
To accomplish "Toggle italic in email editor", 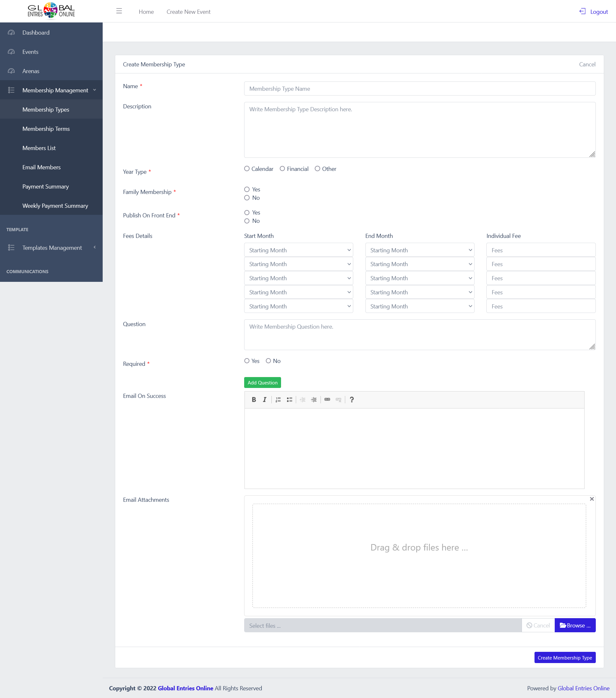I will click(x=264, y=399).
